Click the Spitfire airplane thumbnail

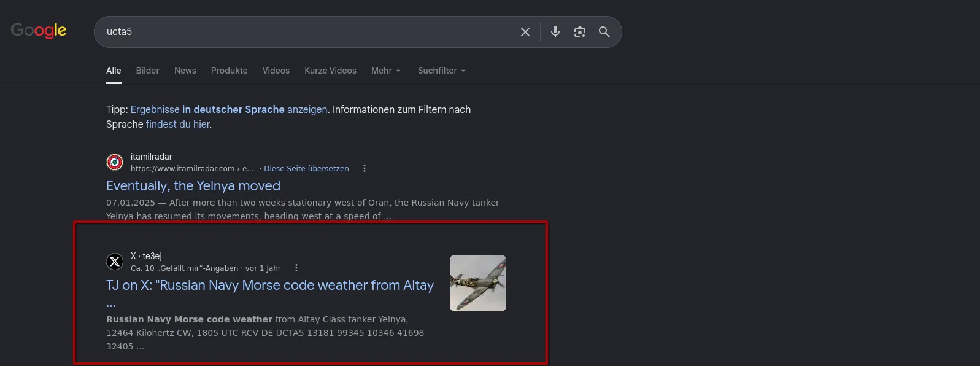pos(478,283)
